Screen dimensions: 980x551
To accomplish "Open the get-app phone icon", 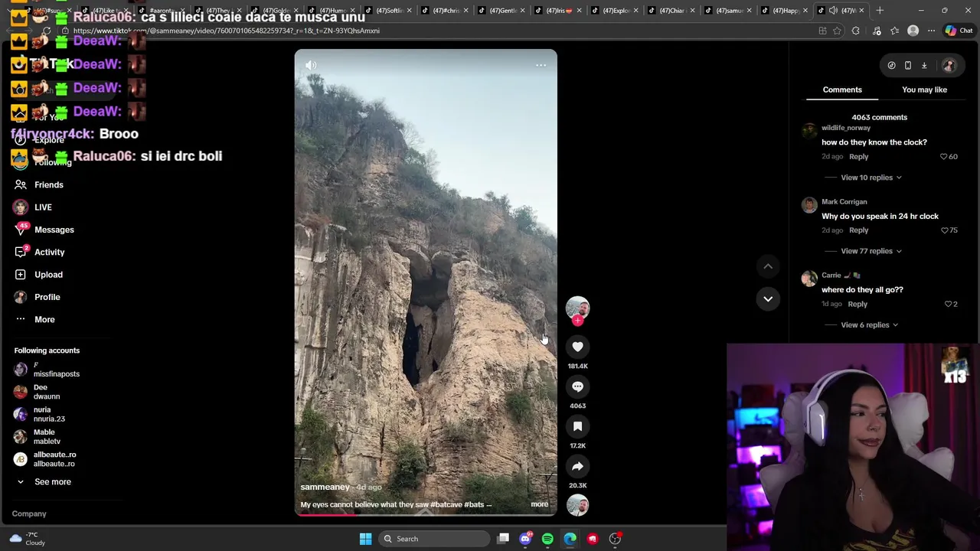I will point(908,66).
